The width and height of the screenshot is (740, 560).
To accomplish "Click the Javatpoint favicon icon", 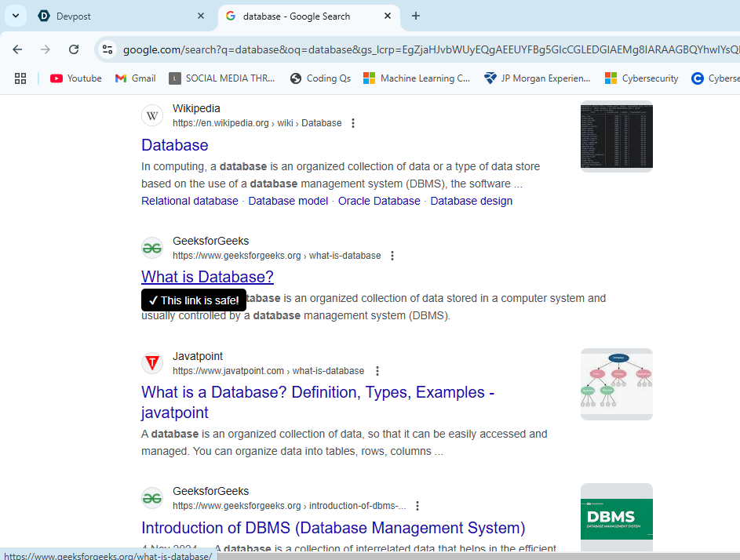I will [152, 363].
